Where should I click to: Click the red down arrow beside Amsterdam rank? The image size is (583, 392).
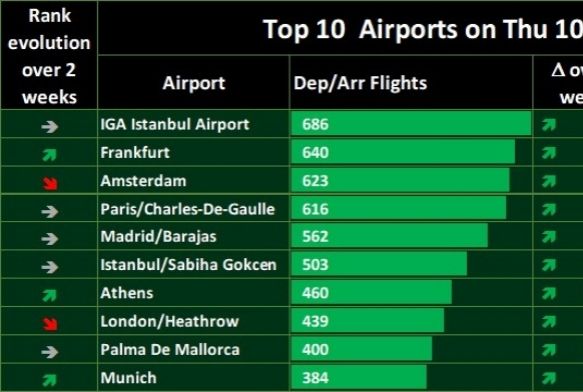pos(50,183)
